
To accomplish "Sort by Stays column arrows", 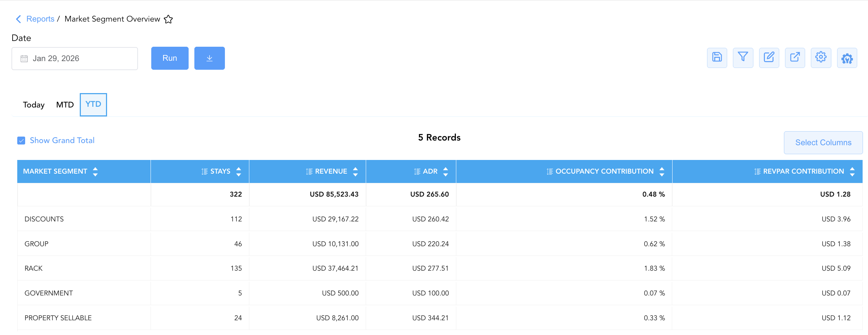I will point(239,172).
